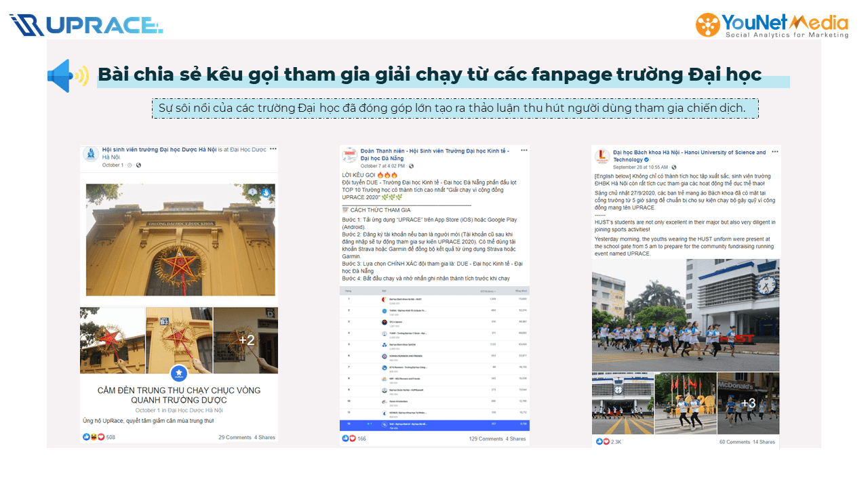The image size is (868, 488).
Task: Open the 29 Comments link
Action: (235, 437)
